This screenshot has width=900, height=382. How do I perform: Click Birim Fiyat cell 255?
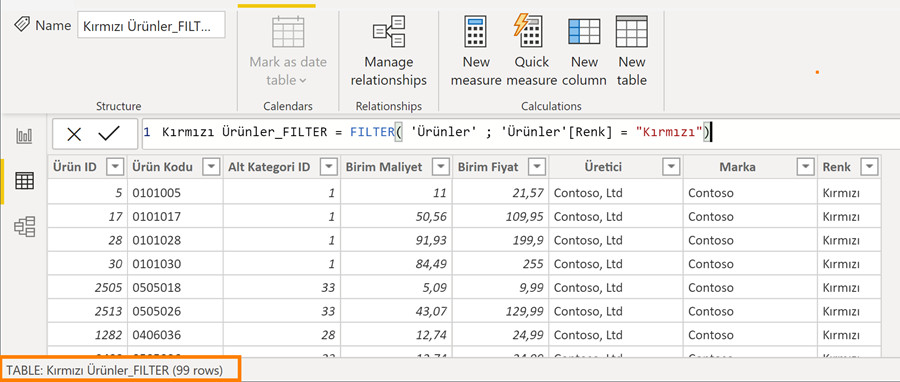pyautogui.click(x=501, y=264)
